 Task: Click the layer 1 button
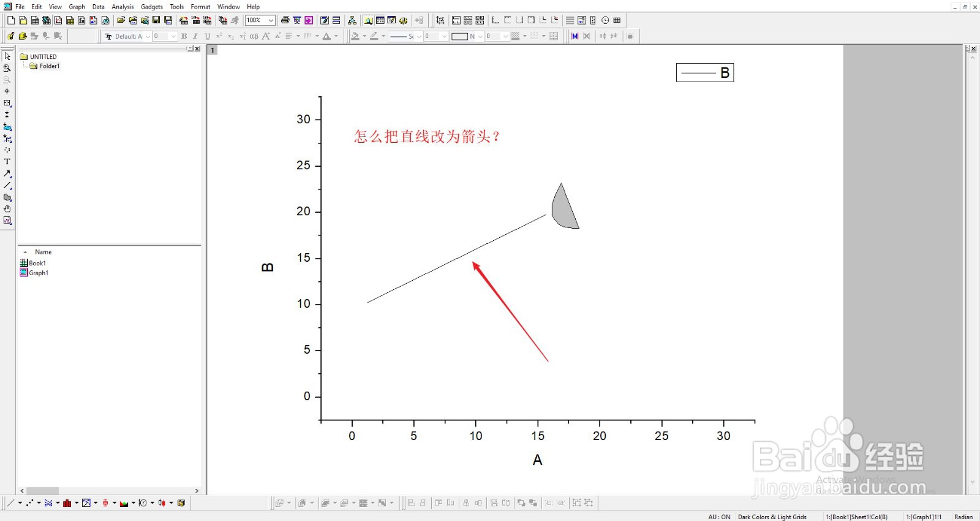[213, 50]
